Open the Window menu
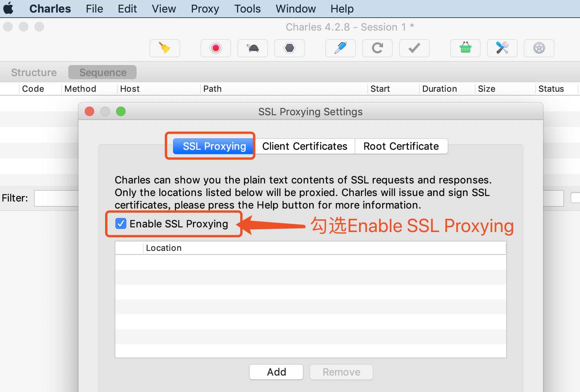The width and height of the screenshot is (580, 392). click(296, 9)
